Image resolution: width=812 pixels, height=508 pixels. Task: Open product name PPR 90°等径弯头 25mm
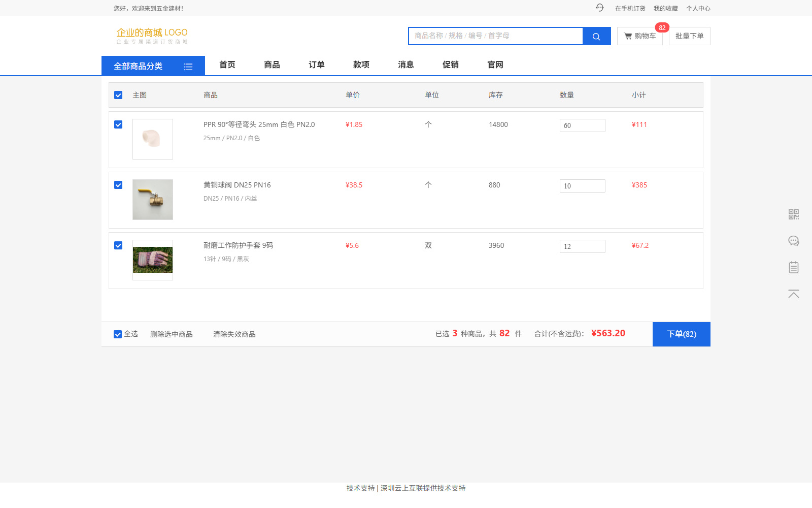259,124
